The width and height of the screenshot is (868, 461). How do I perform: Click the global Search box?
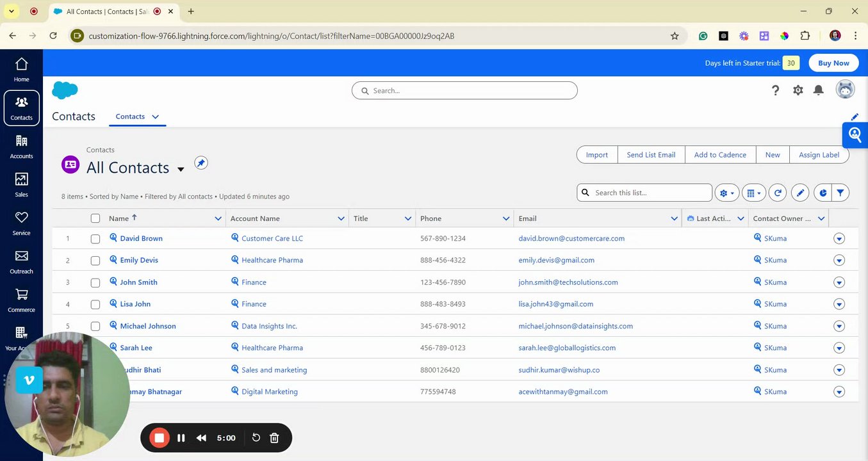(x=464, y=90)
